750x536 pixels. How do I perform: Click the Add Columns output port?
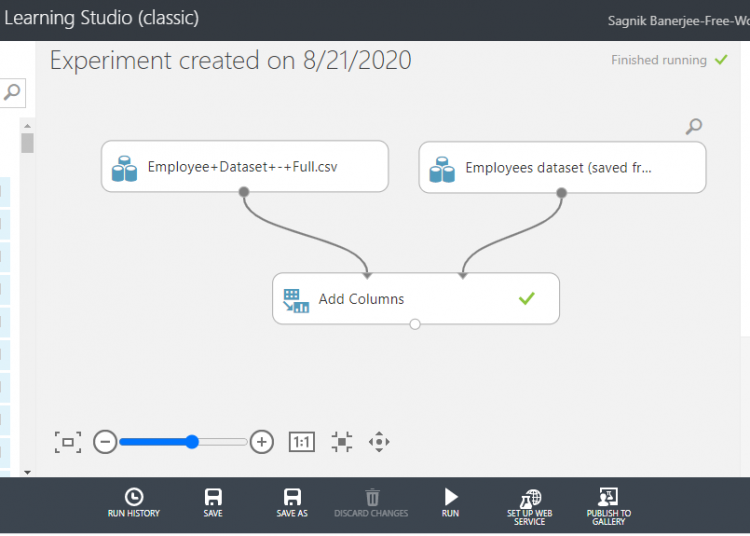click(415, 324)
